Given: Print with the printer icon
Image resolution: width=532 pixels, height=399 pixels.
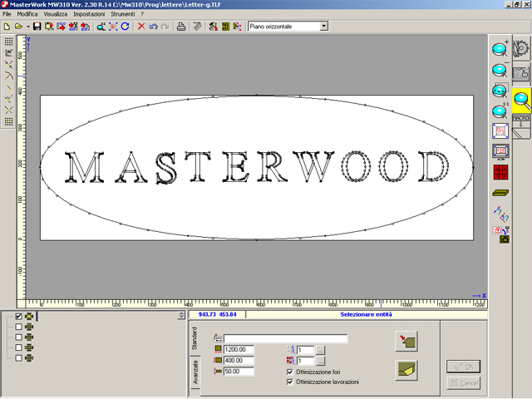Looking at the screenshot, I should pos(181,27).
